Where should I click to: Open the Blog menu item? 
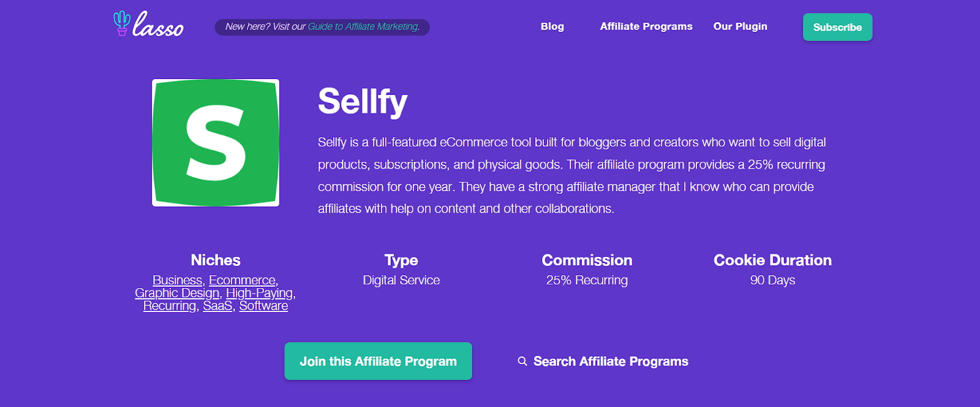pos(552,26)
